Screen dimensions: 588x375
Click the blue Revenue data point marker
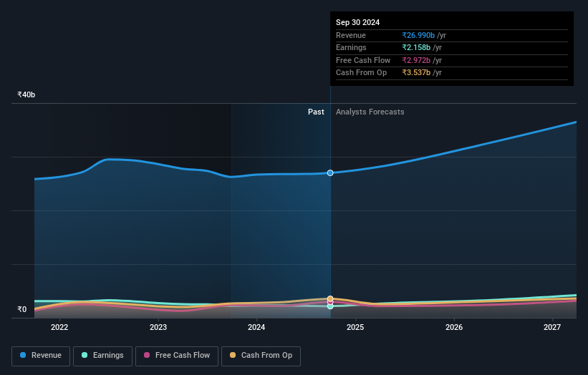(x=330, y=172)
